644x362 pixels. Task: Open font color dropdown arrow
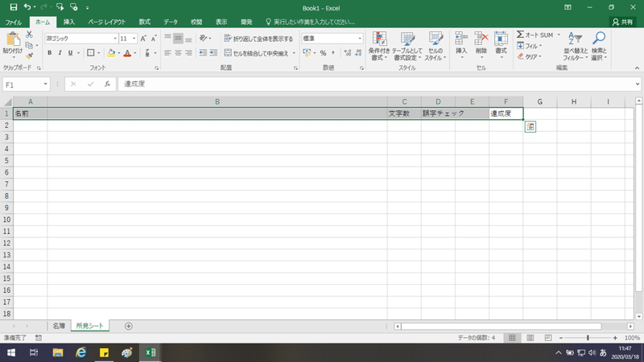point(134,53)
